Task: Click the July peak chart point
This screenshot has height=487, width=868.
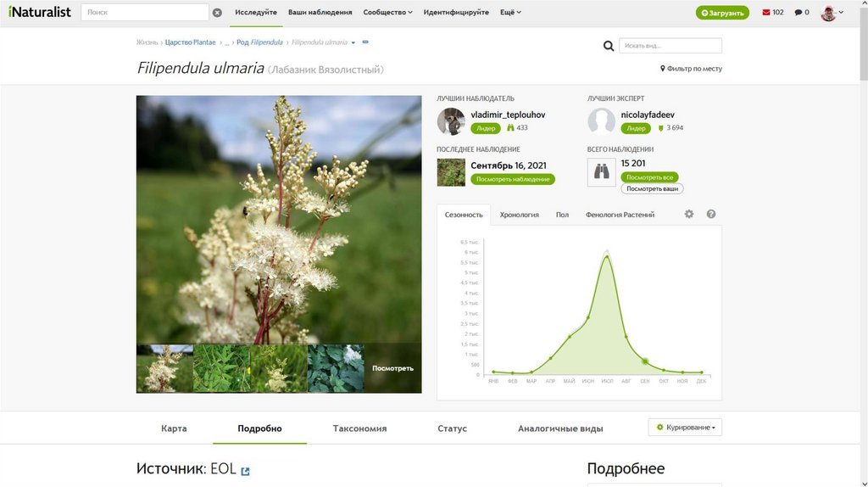Action: pos(607,257)
